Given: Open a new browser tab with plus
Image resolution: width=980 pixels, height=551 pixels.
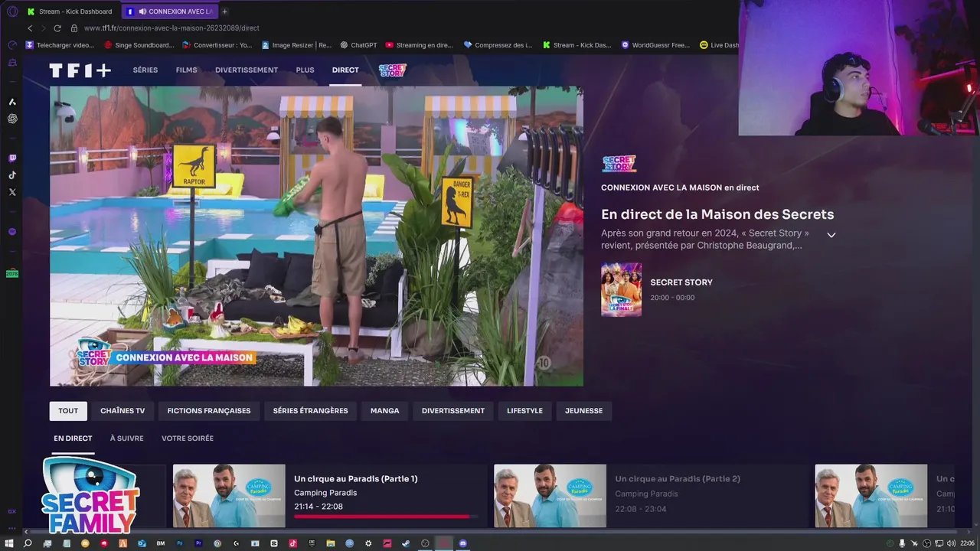Looking at the screenshot, I should [224, 11].
